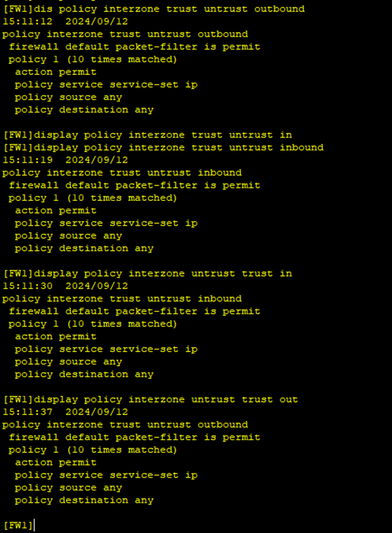Click the last 'firewall default packet-filter is permit' line
The height and width of the screenshot is (533, 392).
135,437
